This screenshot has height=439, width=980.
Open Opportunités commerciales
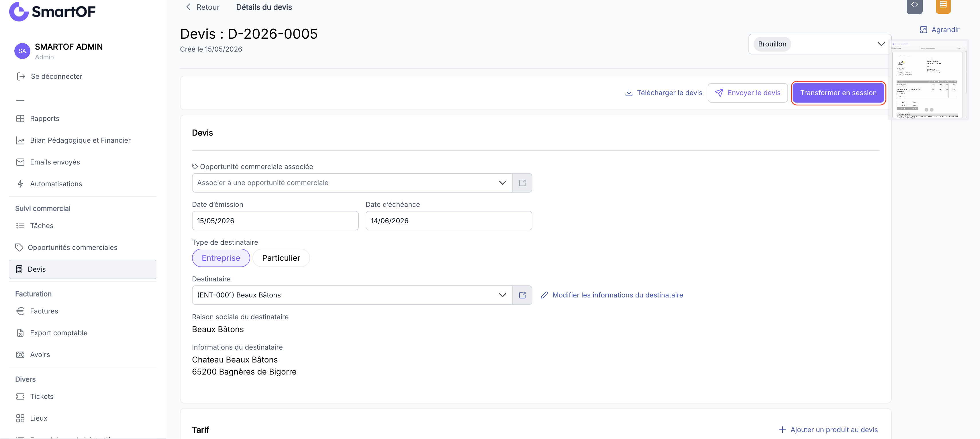click(x=83, y=247)
